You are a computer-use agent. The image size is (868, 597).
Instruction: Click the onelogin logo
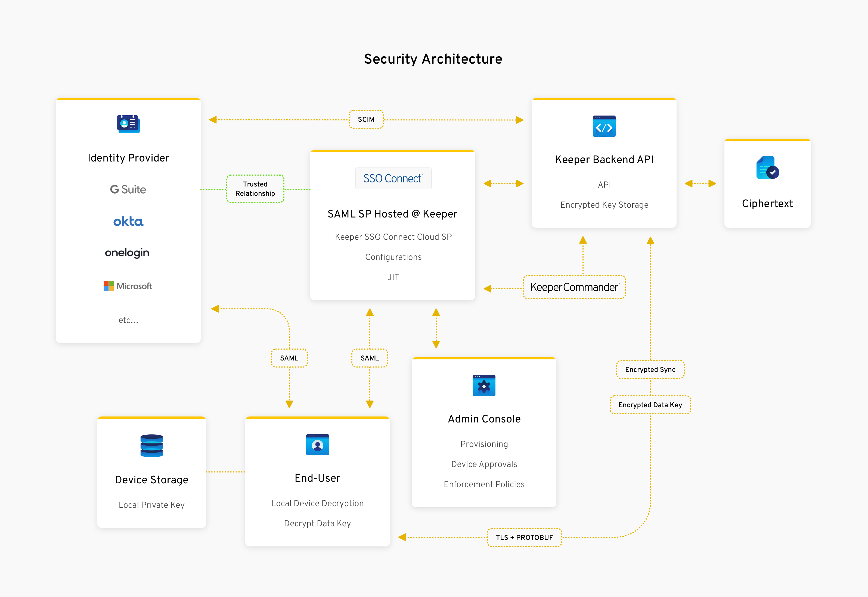pos(127,253)
